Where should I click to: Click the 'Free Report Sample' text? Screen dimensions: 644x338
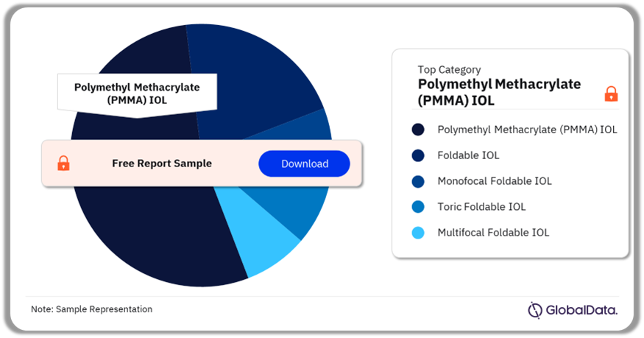tap(162, 163)
